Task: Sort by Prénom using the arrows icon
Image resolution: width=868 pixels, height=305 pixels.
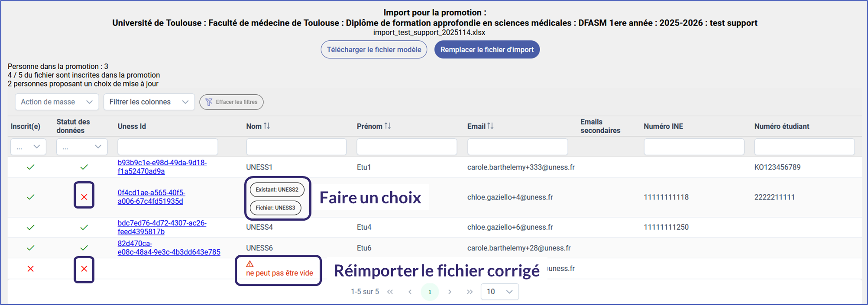Action: click(388, 126)
